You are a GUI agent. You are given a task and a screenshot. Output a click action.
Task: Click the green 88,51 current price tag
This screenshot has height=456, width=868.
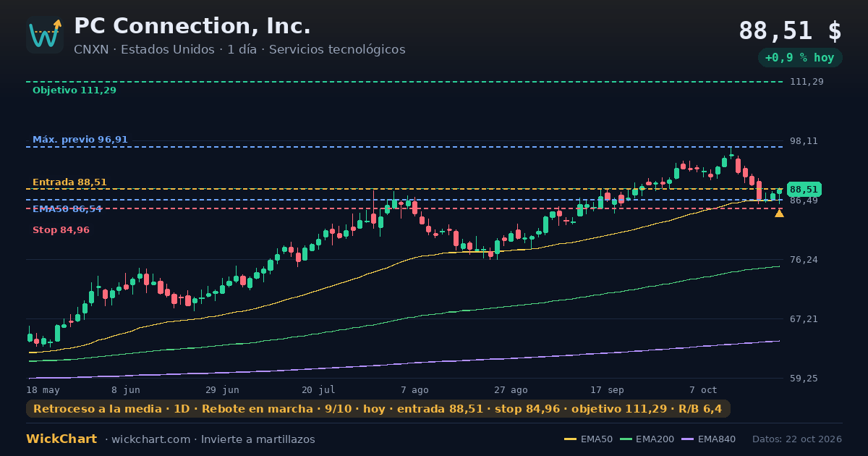[804, 190]
